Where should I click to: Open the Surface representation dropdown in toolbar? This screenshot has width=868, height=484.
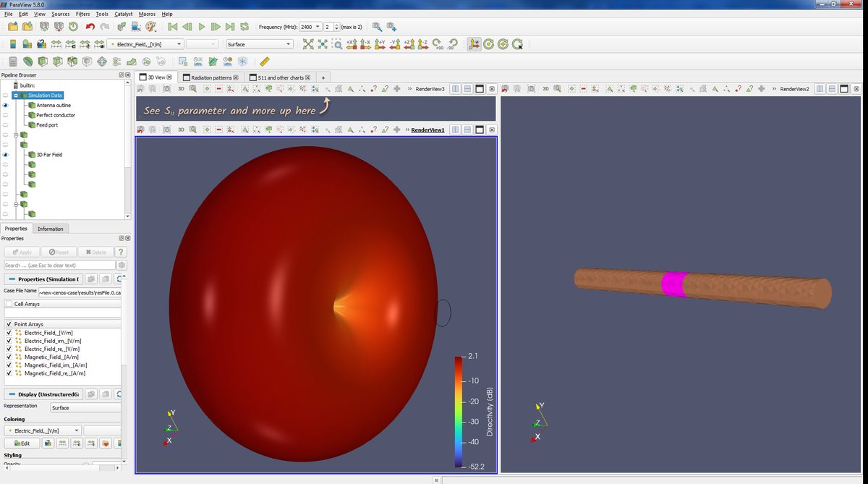259,44
